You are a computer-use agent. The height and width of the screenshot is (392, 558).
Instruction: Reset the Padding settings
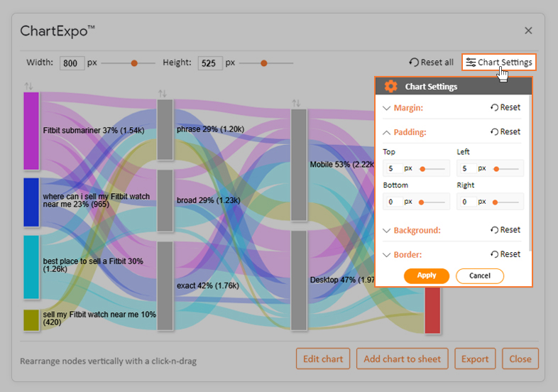[x=505, y=132]
